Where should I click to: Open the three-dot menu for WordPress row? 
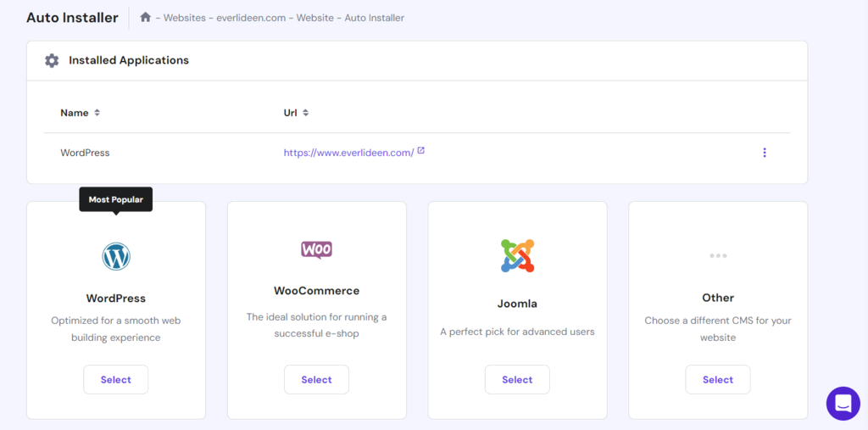765,153
